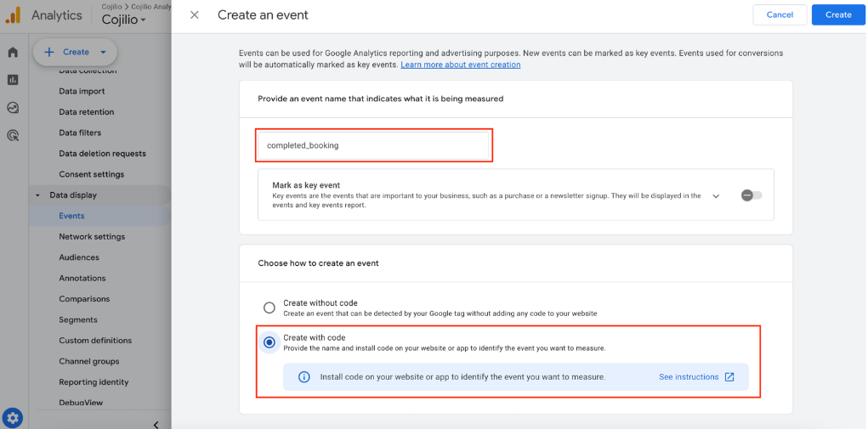Click the event name input field
The width and height of the screenshot is (868, 429).
pyautogui.click(x=374, y=145)
